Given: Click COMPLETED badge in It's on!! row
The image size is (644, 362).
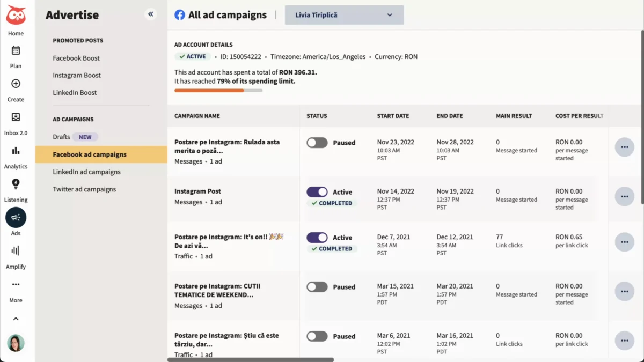Looking at the screenshot, I should point(332,249).
